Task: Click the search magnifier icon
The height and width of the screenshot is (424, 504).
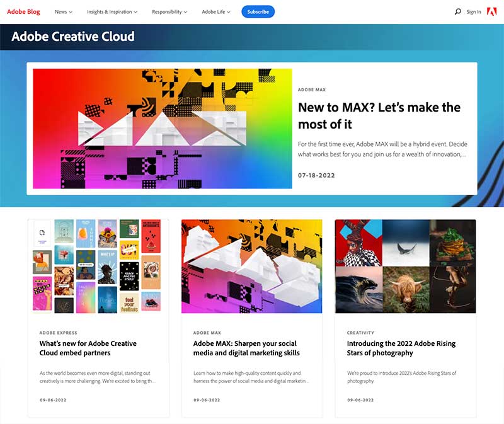Action: [458, 11]
